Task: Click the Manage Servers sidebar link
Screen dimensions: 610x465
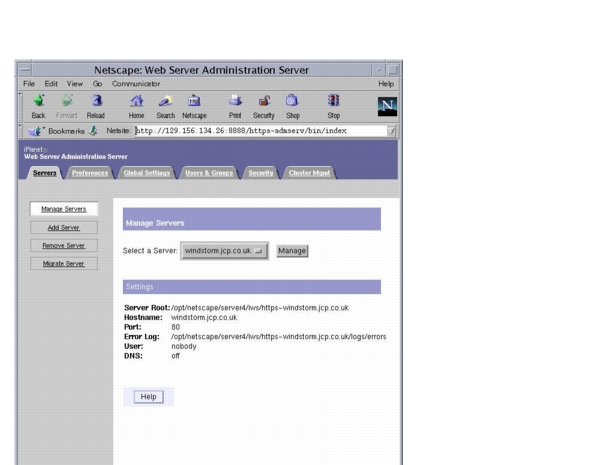Action: (64, 209)
